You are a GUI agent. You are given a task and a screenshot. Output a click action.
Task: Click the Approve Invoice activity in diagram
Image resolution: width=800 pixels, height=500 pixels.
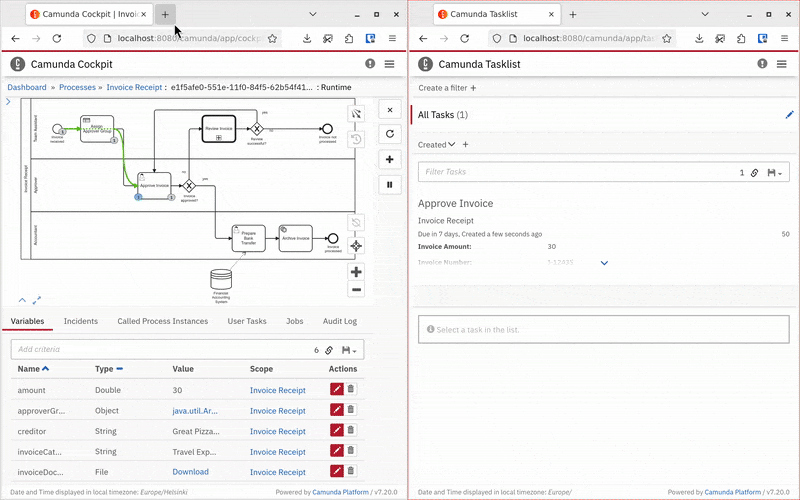pyautogui.click(x=155, y=186)
